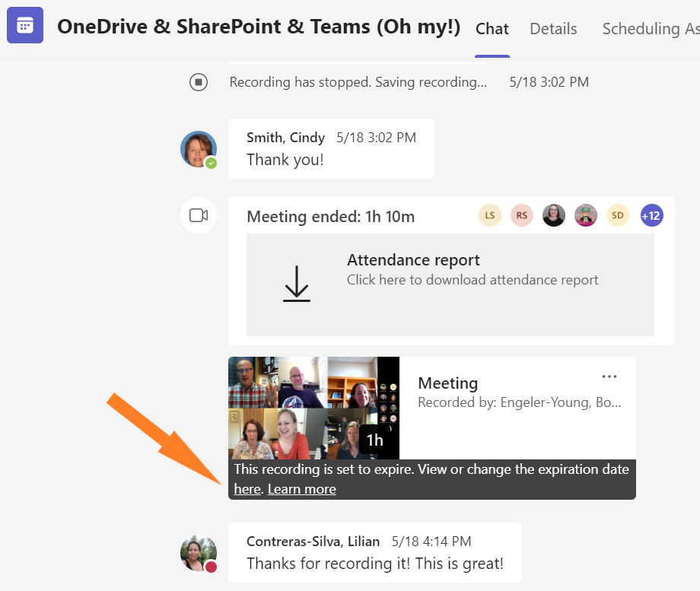Click the 'Thank you!' message from Cindy Smith
Viewport: 700px width, 591px height.
(x=285, y=160)
